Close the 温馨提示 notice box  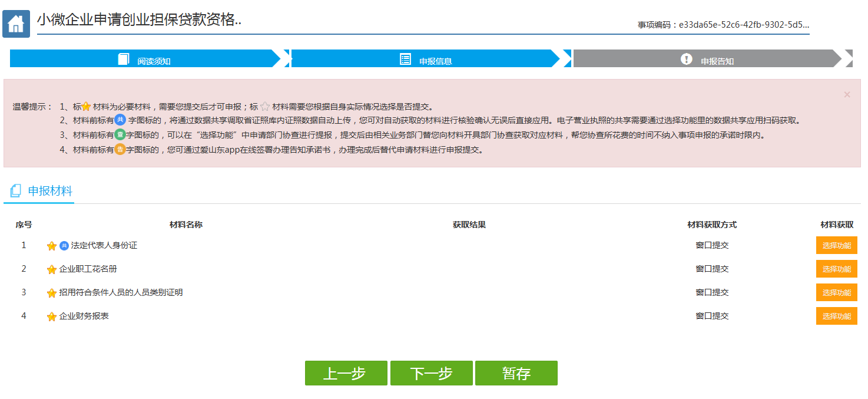(x=847, y=94)
